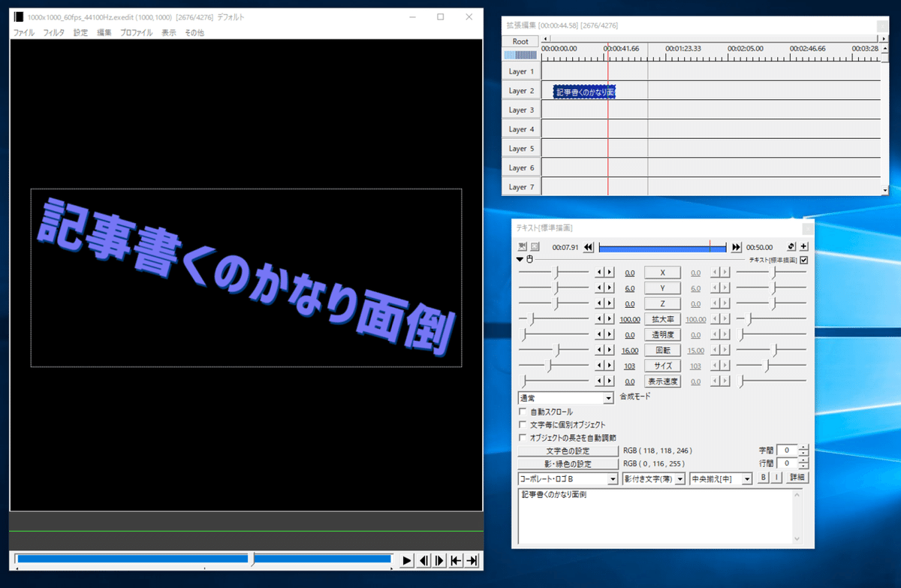This screenshot has height=588, width=901.
Task: Increase the Y value with its right arrow
Action: pyautogui.click(x=610, y=288)
